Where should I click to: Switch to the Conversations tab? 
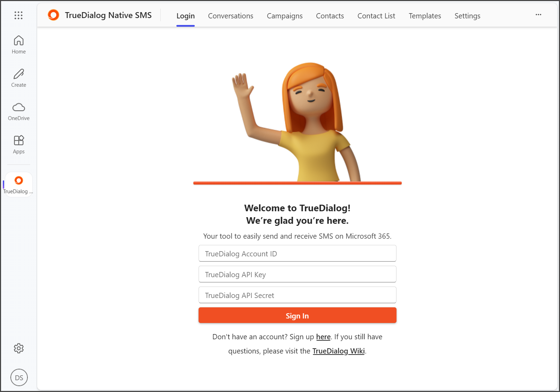pyautogui.click(x=231, y=16)
